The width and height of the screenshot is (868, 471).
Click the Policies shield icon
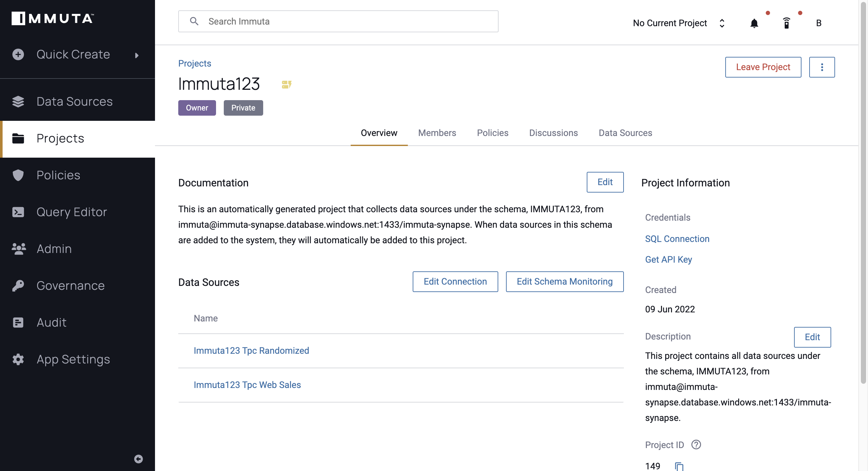tap(18, 175)
